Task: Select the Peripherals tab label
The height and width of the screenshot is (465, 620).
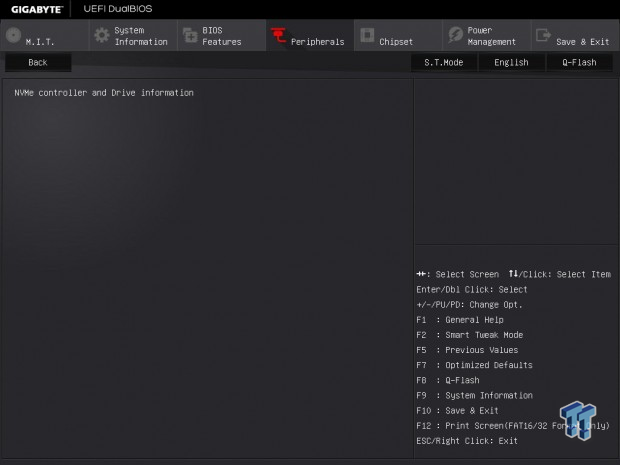Action: coord(318,42)
